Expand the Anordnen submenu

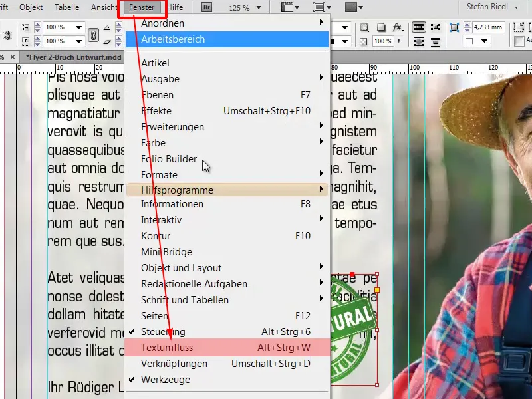pos(227,23)
